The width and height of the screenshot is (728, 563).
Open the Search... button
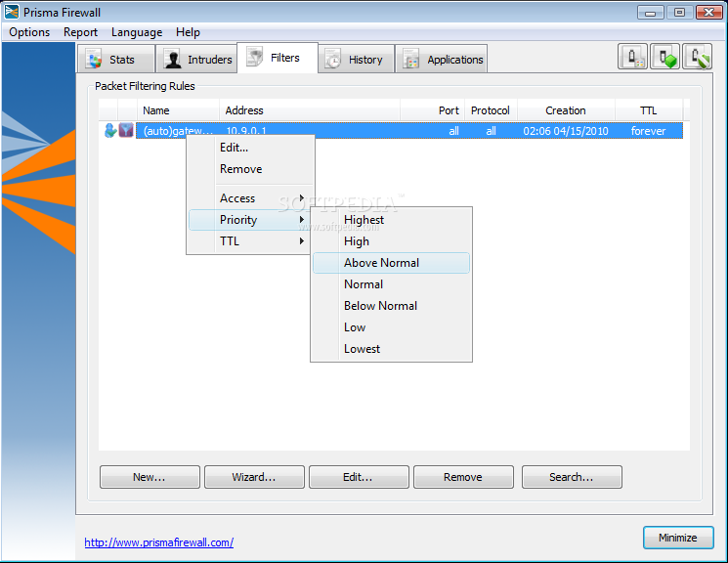[572, 477]
